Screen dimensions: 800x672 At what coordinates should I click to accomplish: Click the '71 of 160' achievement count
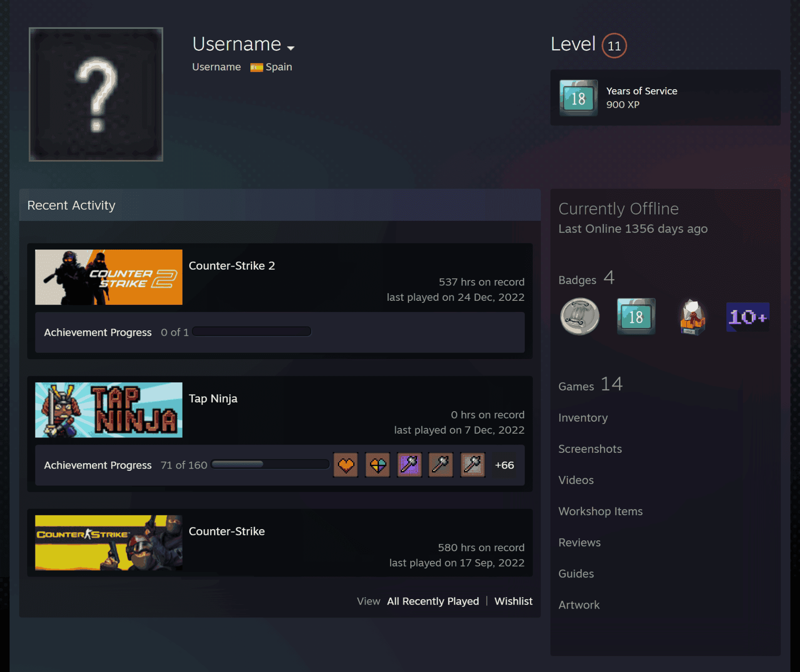click(x=184, y=465)
